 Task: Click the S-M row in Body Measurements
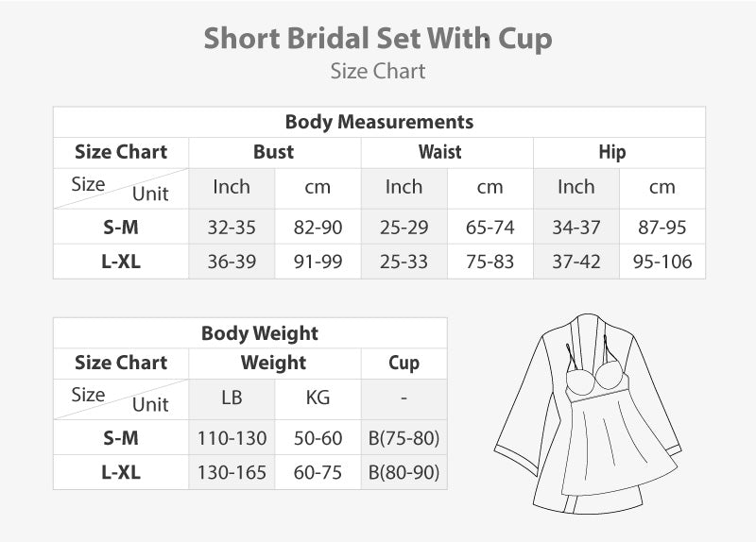120,228
